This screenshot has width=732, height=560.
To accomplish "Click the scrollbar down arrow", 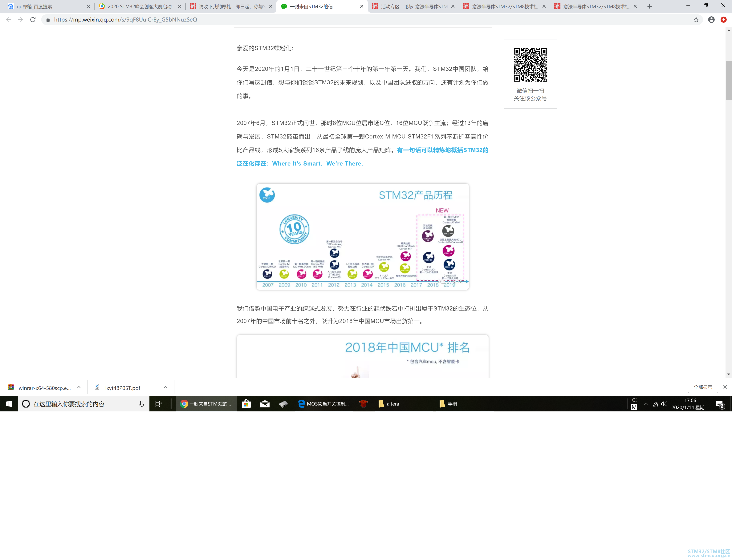I will pyautogui.click(x=729, y=374).
